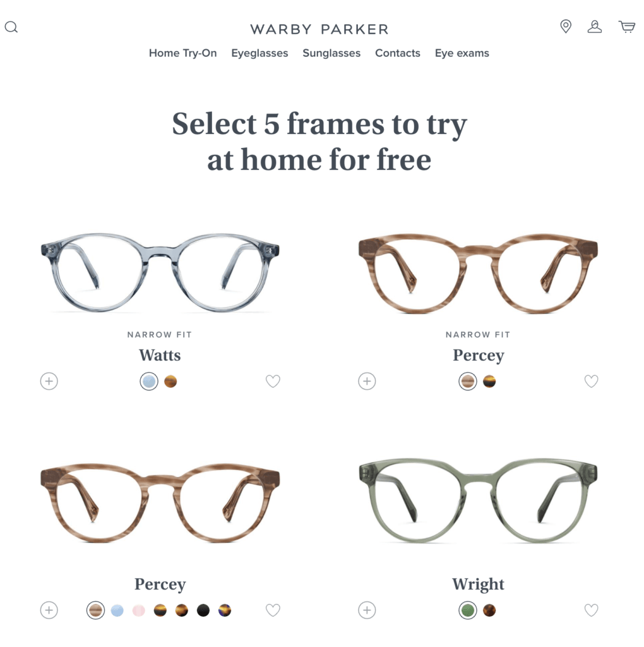Select the green swatch for Wright

(468, 610)
